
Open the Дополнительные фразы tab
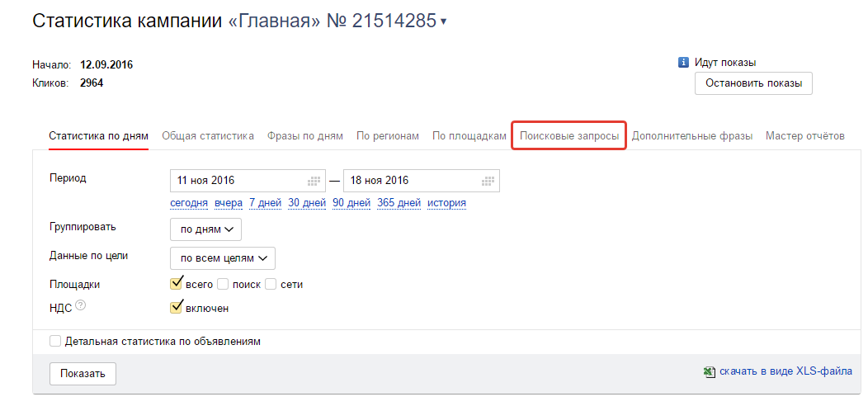[x=692, y=135]
